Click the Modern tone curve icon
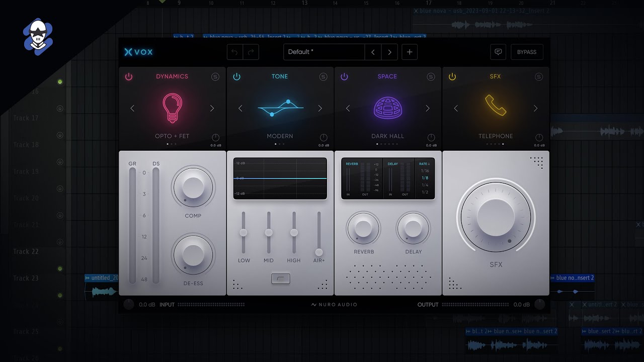This screenshot has width=644, height=362. pos(280,108)
